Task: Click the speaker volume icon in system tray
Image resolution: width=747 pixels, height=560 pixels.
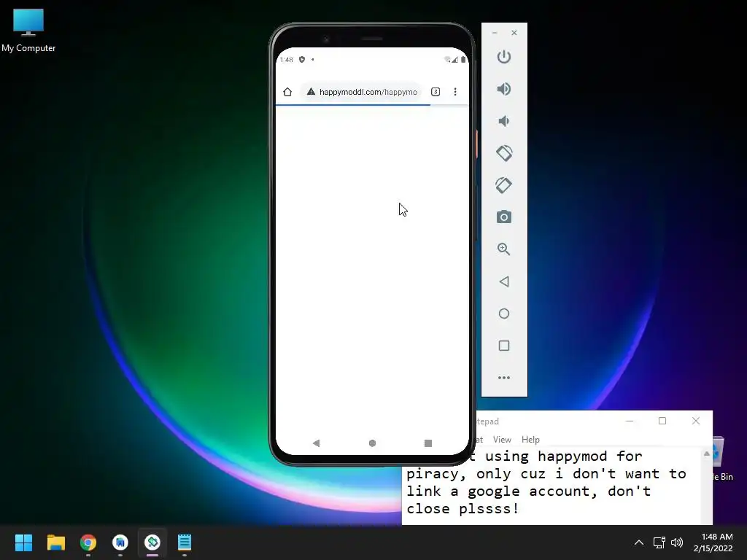Action: tap(676, 542)
